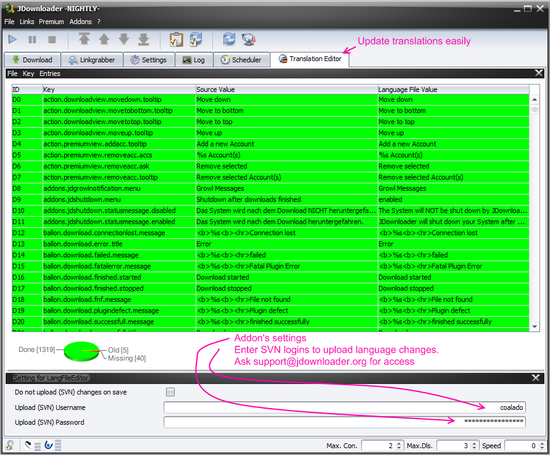The image size is (550, 455).
Task: Toggle clipboard monitoring icon in toolbar
Action: tap(176, 39)
